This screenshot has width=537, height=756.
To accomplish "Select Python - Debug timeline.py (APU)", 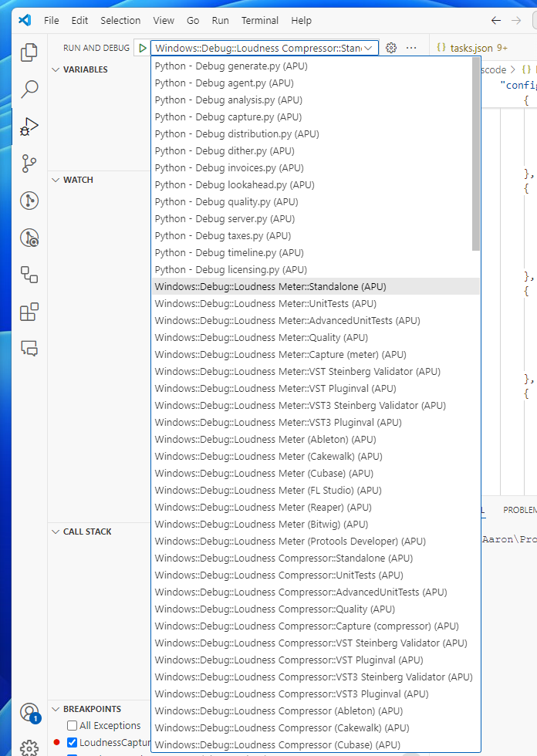I will pos(316,253).
